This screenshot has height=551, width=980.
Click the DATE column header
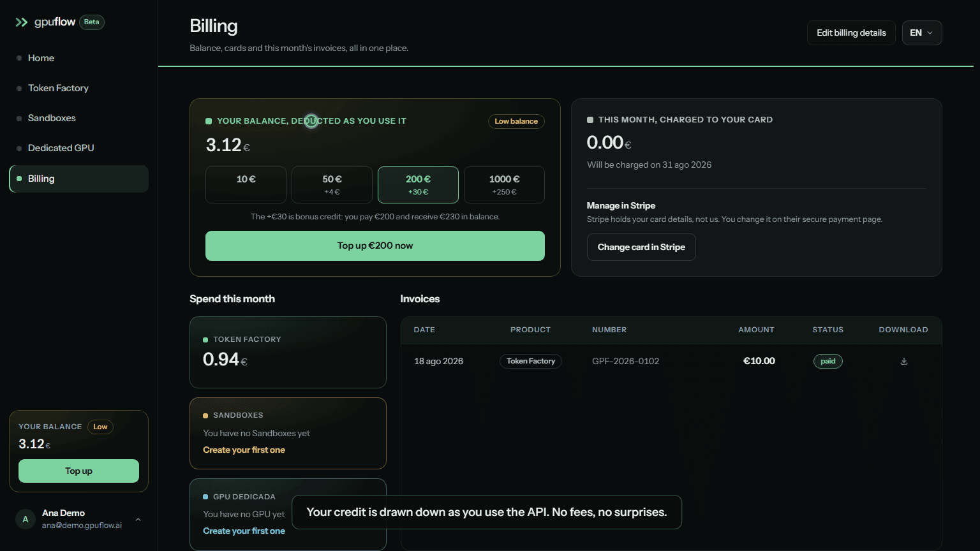424,330
